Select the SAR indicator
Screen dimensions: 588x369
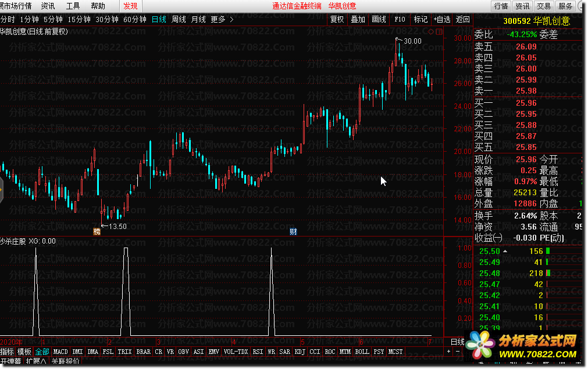click(284, 352)
